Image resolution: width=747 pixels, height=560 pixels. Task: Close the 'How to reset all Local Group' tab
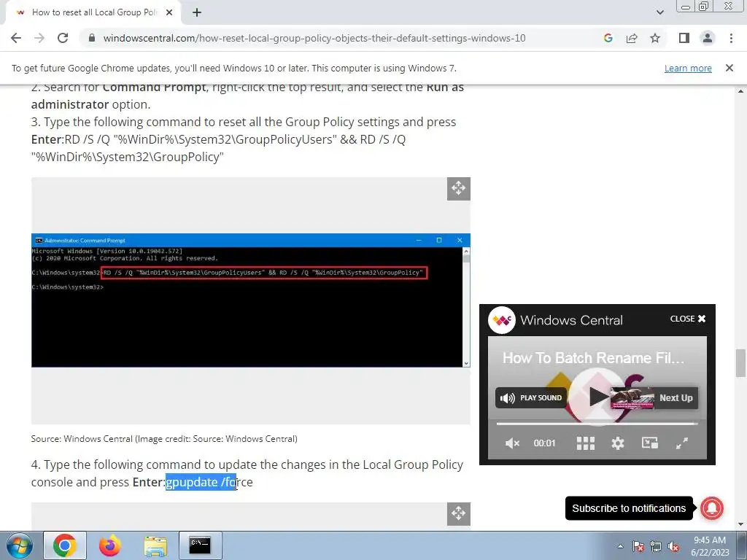click(169, 12)
